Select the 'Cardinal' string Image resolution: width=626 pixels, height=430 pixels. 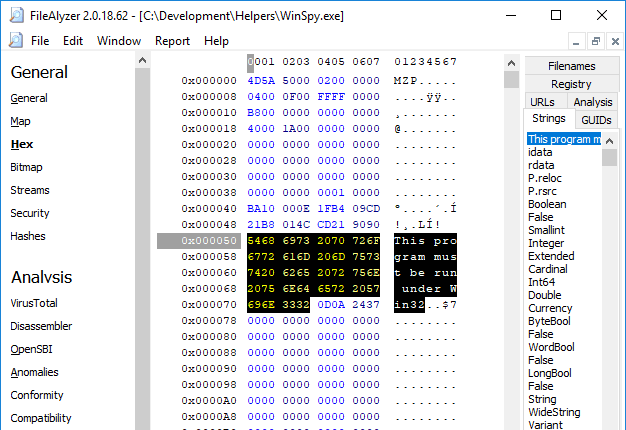547,269
